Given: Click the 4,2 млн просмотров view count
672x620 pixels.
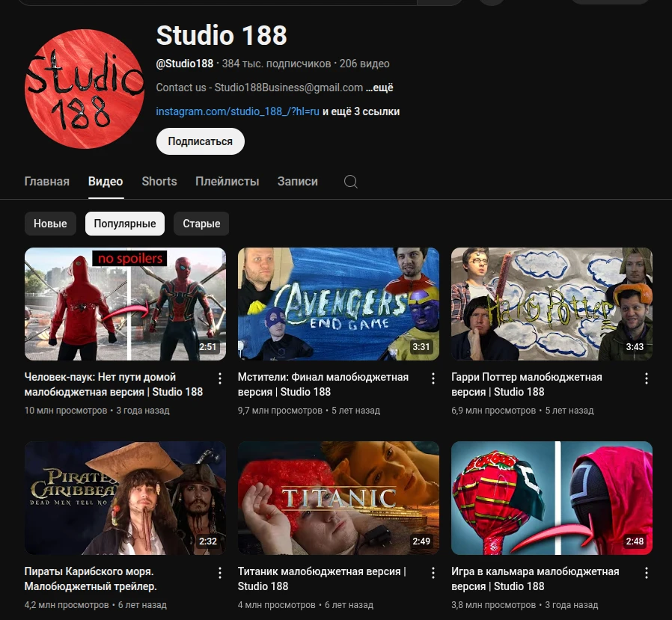Looking at the screenshot, I should click(67, 604).
